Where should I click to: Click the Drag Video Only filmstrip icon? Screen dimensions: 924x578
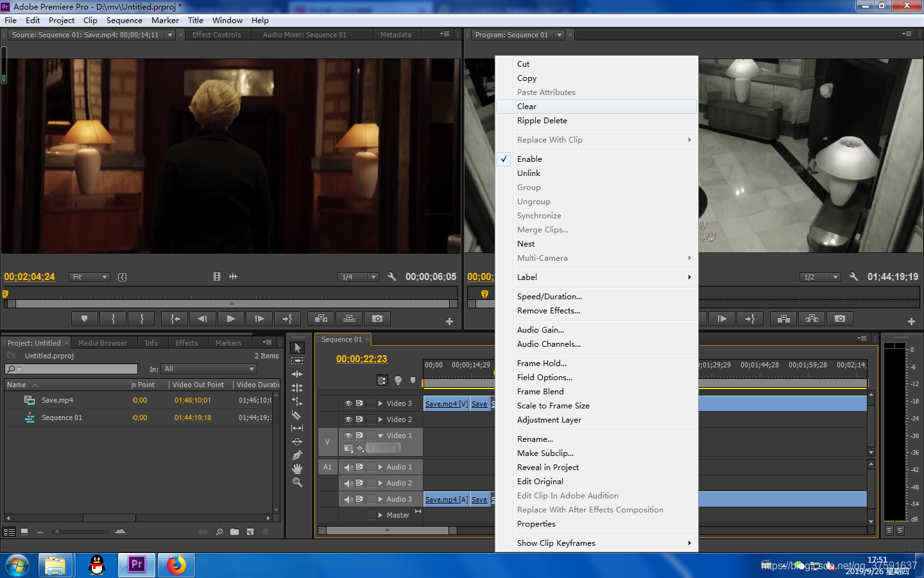tap(217, 277)
